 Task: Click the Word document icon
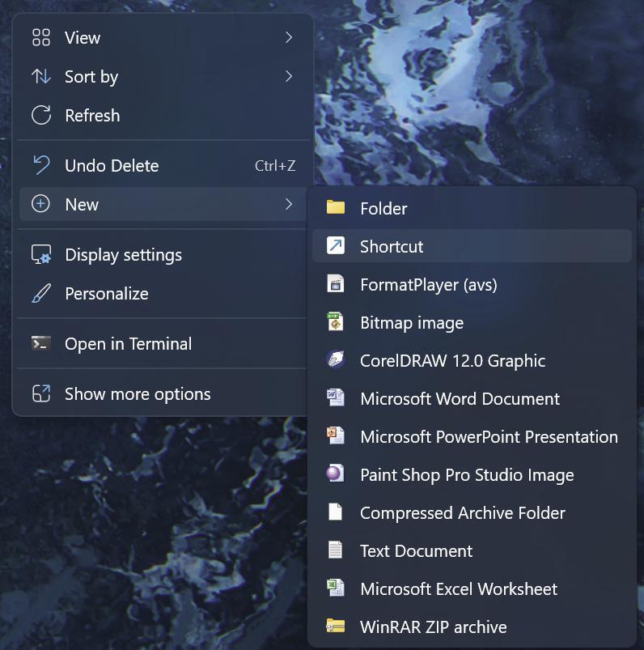click(x=335, y=397)
